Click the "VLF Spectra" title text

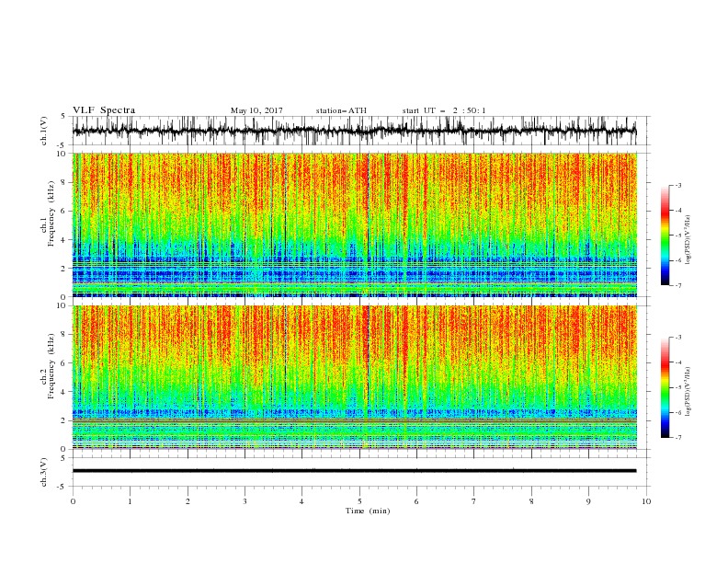[104, 110]
